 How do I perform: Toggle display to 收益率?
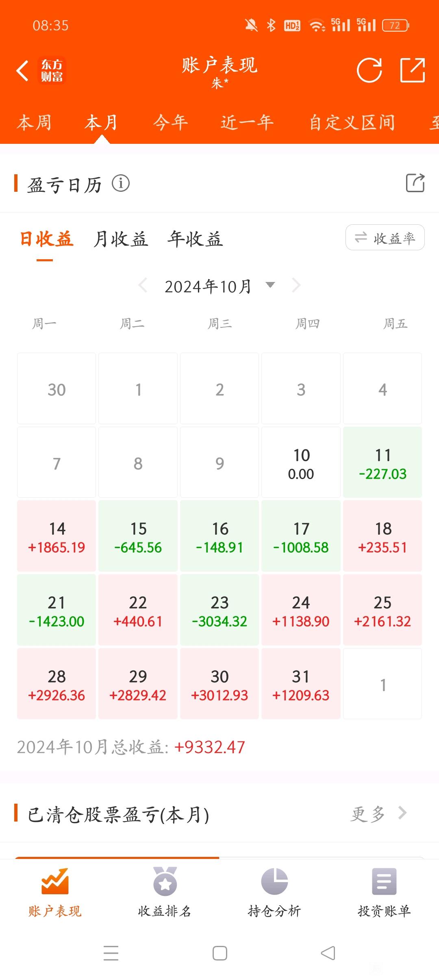coord(385,238)
